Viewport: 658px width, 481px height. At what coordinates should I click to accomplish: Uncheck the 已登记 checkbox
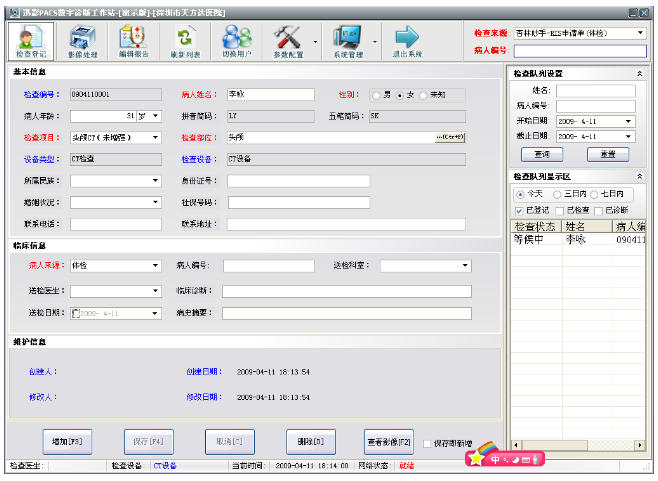click(519, 211)
